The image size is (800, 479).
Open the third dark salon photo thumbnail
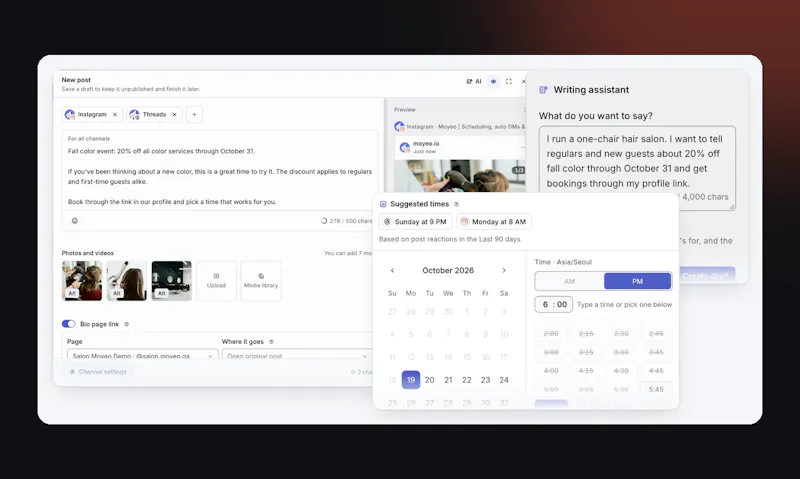(171, 281)
